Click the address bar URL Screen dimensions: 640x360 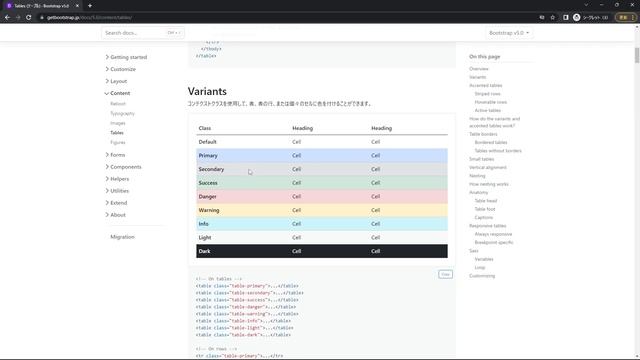pyautogui.click(x=89, y=18)
